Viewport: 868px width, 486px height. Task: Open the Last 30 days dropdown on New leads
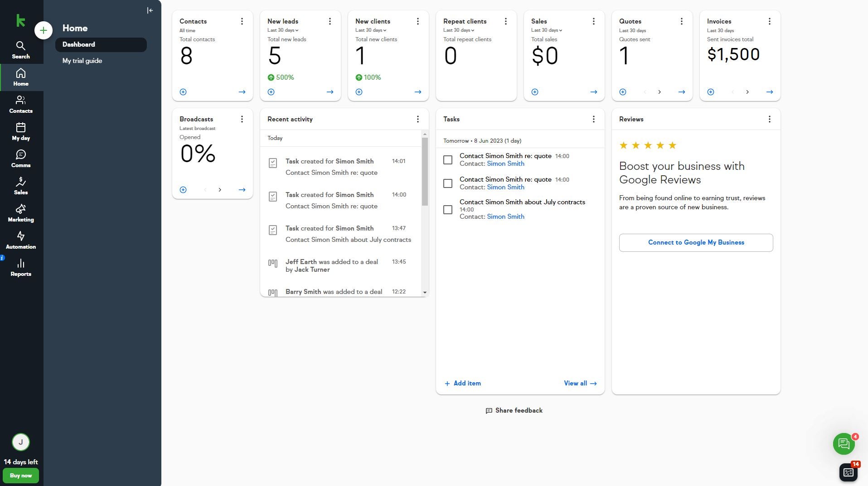click(x=283, y=30)
